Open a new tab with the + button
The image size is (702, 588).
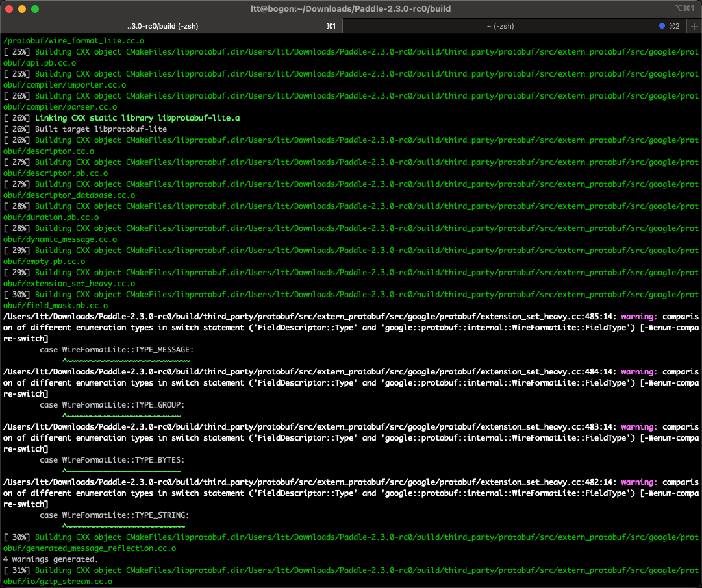pos(695,26)
